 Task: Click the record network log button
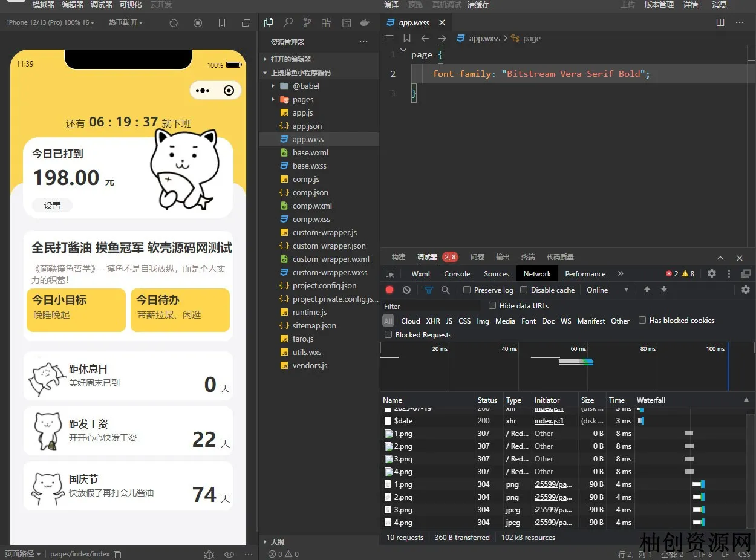[x=389, y=290]
